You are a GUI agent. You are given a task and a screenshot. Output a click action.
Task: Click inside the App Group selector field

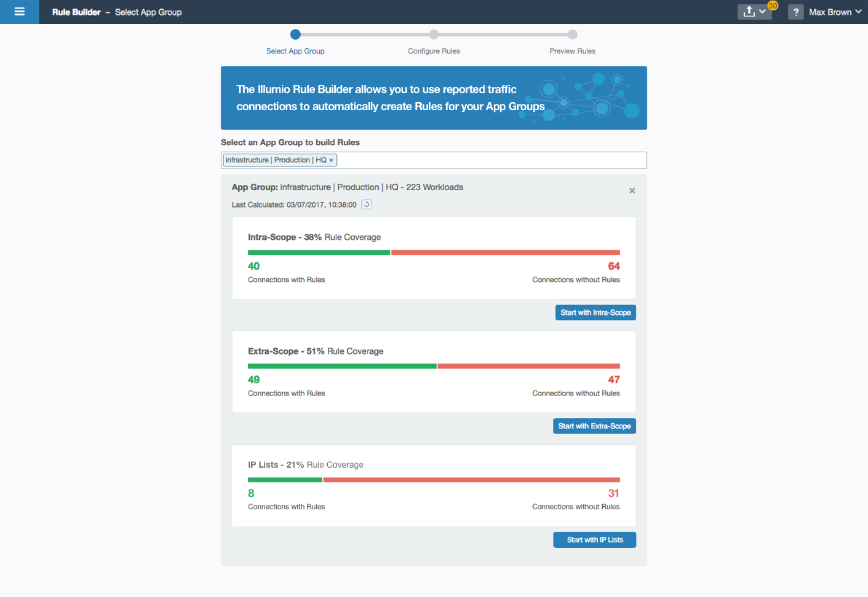487,160
